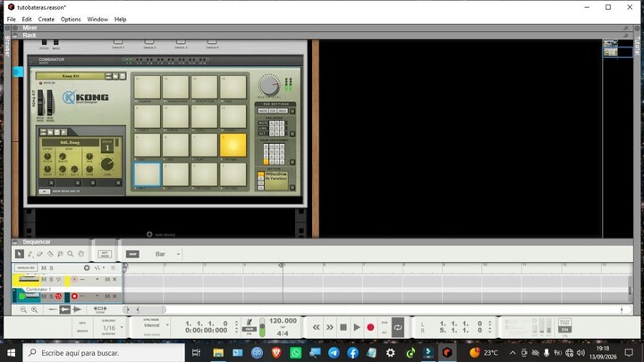This screenshot has width=644, height=362.
Task: Mute the Combinator 1 track
Action: pyautogui.click(x=44, y=297)
